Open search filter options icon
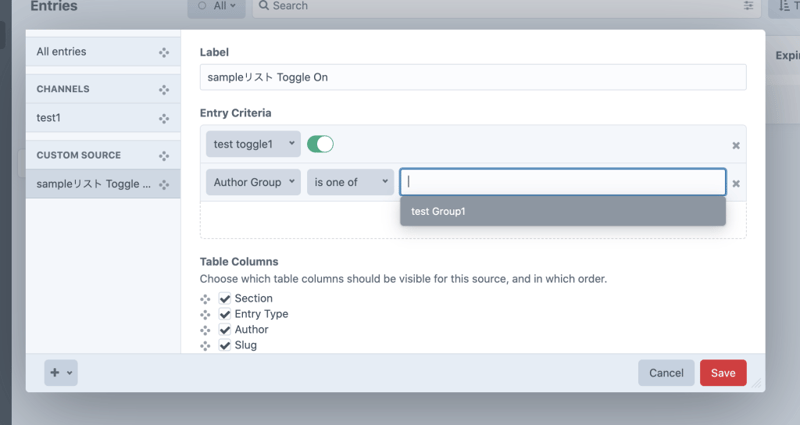800x425 pixels. coord(749,6)
